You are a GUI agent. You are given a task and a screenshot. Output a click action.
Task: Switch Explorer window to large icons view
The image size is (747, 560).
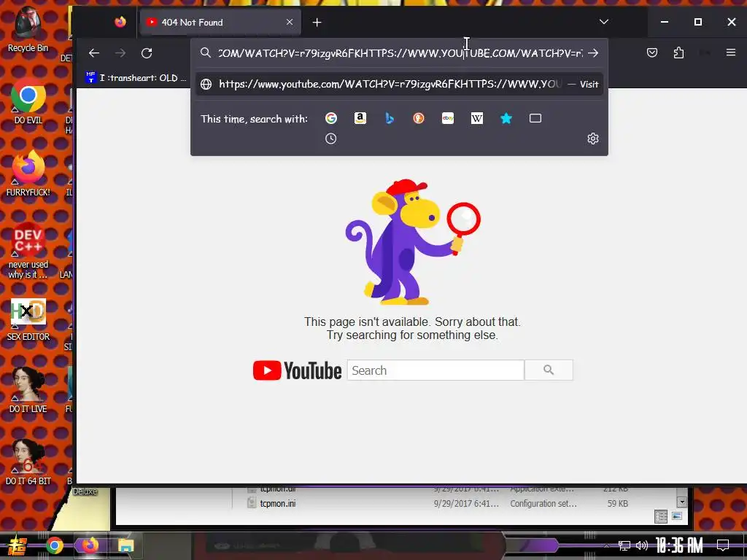pyautogui.click(x=676, y=516)
